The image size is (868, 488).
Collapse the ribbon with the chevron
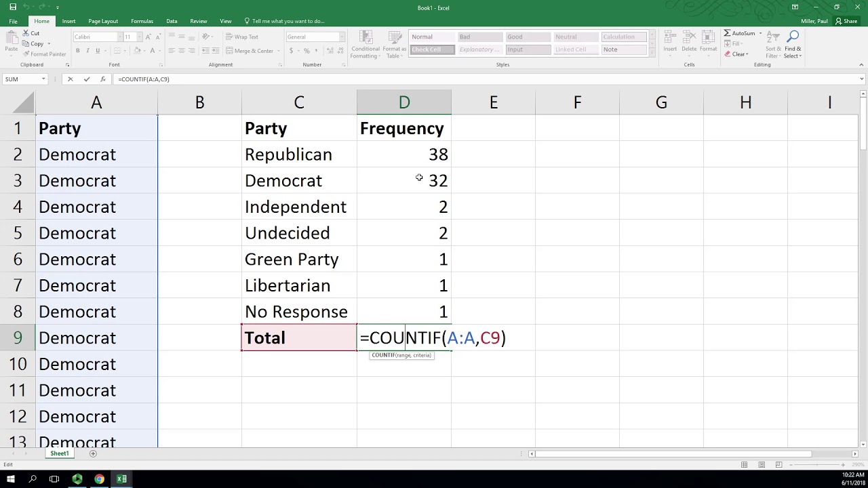tap(861, 65)
